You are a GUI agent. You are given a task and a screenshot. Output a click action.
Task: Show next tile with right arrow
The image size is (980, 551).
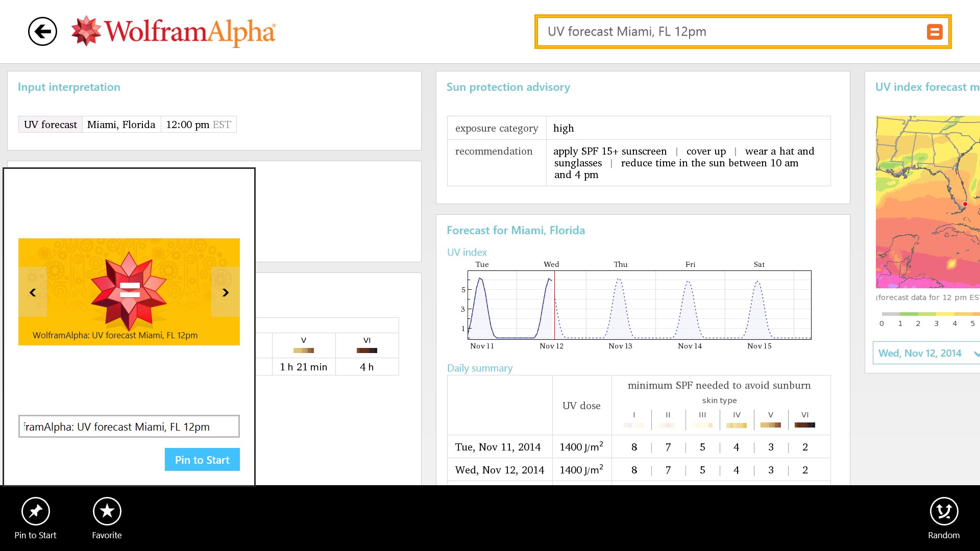pos(225,292)
